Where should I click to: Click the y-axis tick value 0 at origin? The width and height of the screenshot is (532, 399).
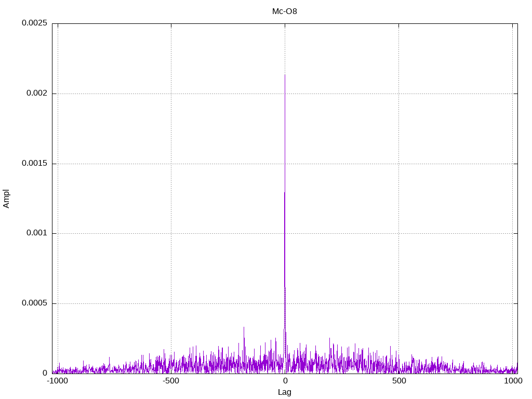45,373
